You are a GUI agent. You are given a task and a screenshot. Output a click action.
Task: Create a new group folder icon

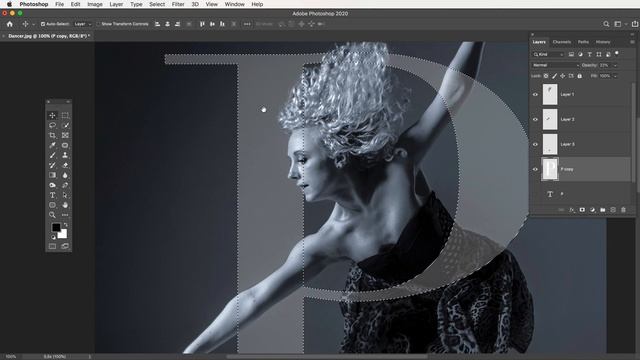(603, 210)
